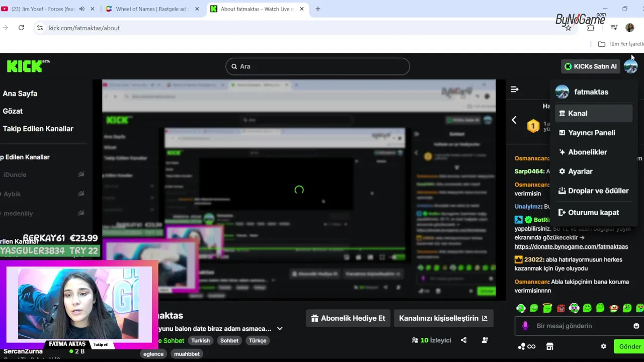
Task: Click the 10 İzleyici viewer count
Action: (431, 340)
